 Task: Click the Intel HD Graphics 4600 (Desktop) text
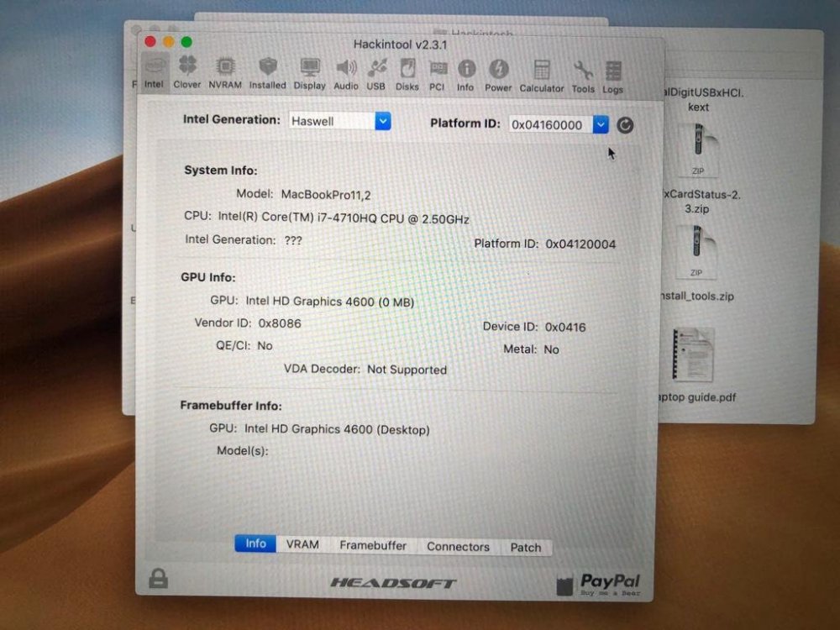(x=337, y=429)
